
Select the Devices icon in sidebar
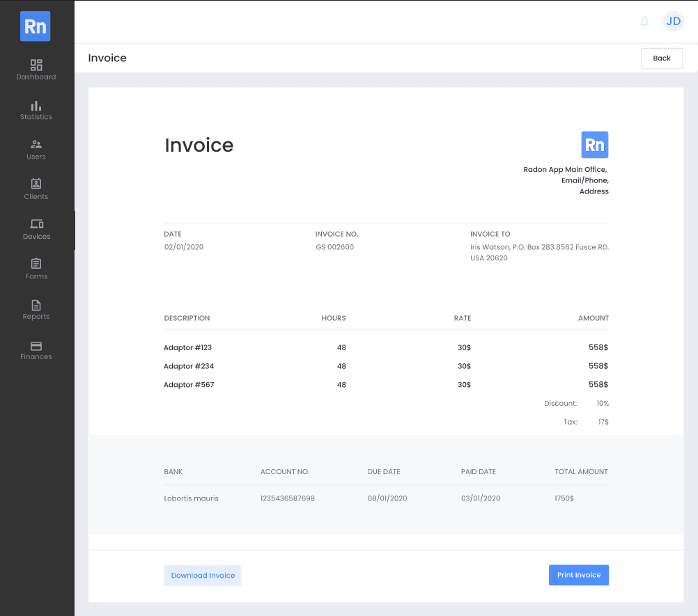coord(36,224)
